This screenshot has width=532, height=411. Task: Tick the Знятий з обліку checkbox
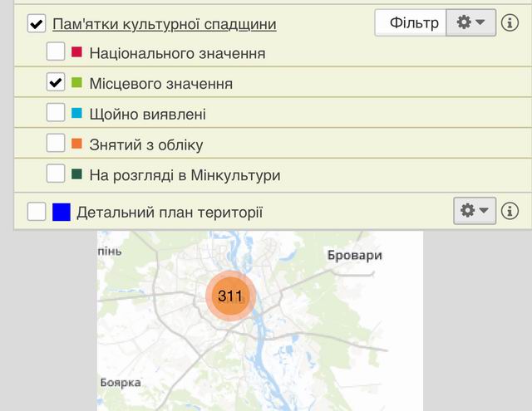click(56, 143)
